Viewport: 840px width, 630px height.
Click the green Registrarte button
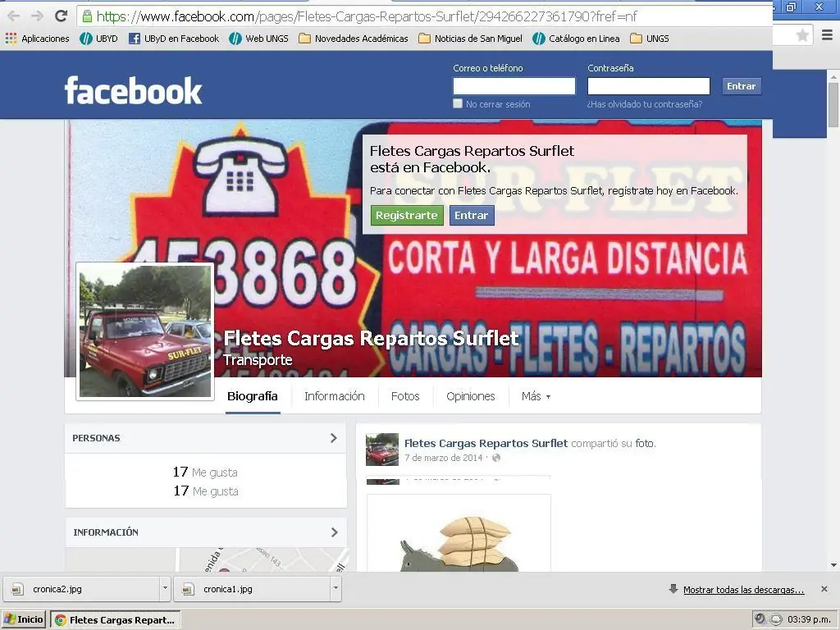click(x=407, y=216)
